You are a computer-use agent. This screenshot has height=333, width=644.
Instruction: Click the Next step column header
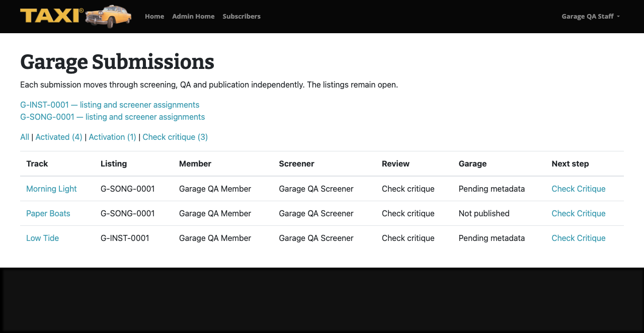[570, 163]
